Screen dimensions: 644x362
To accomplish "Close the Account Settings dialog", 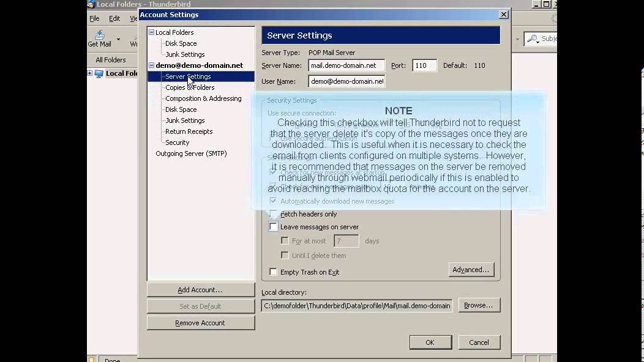I will pyautogui.click(x=504, y=14).
